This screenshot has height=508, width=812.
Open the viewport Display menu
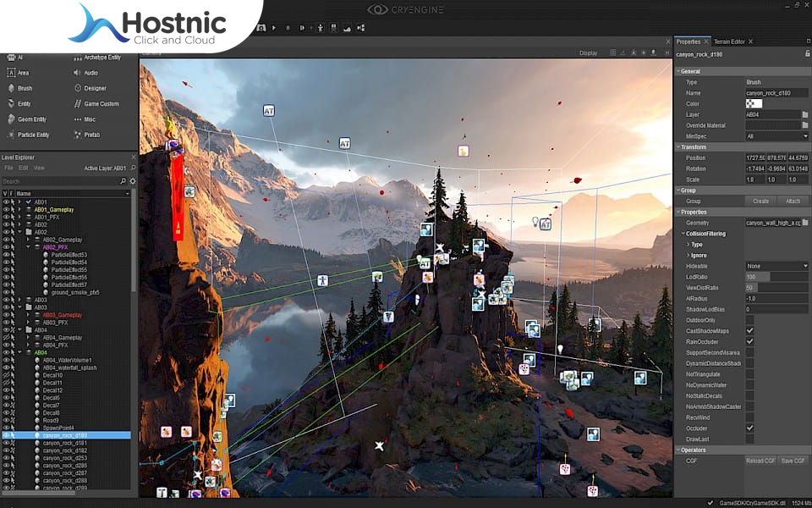[589, 52]
